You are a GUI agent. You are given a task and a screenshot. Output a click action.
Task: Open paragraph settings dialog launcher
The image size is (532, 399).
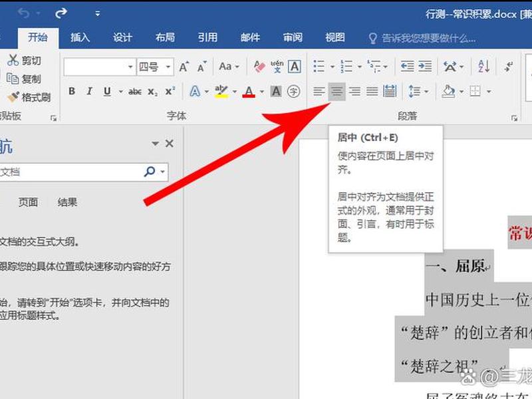pyautogui.click(x=514, y=118)
